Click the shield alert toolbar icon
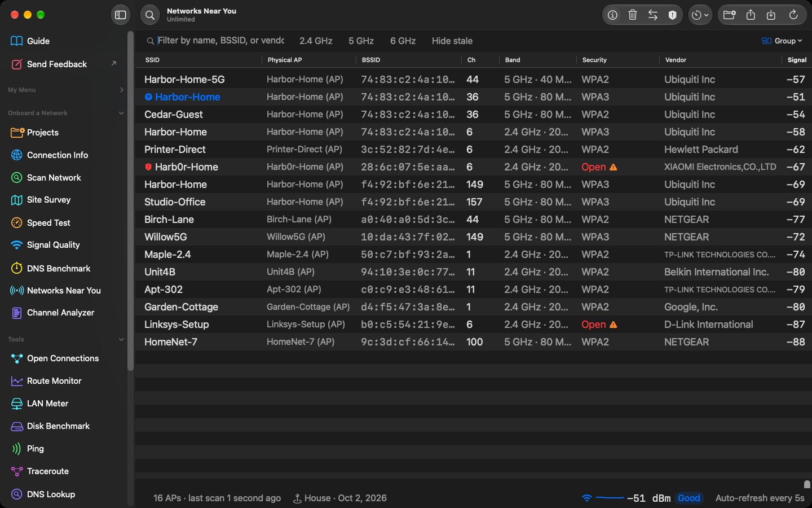Viewport: 812px width, 508px height. click(x=673, y=15)
